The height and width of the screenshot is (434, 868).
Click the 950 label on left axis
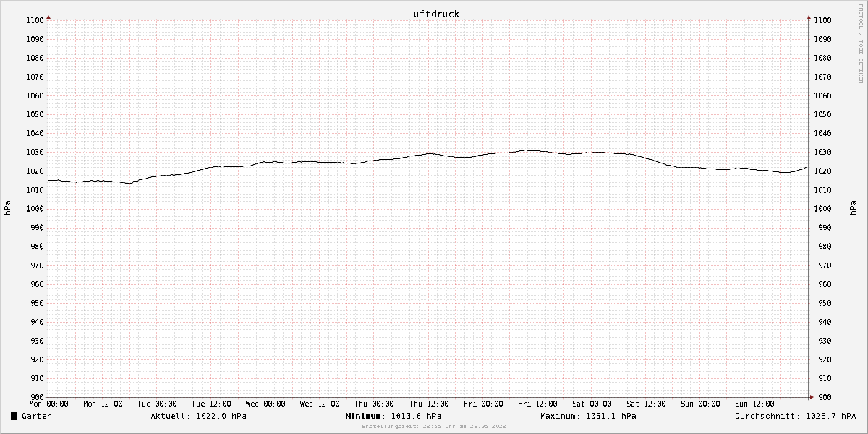[x=38, y=303]
